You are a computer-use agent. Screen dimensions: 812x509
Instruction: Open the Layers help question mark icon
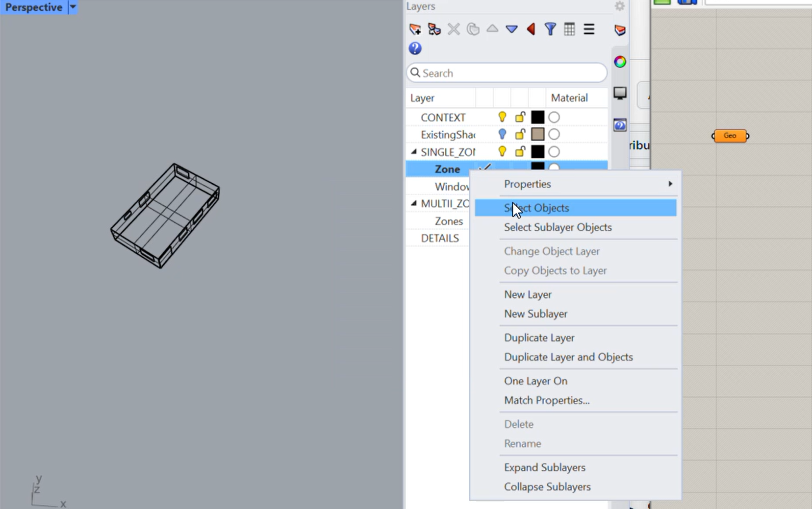[415, 48]
